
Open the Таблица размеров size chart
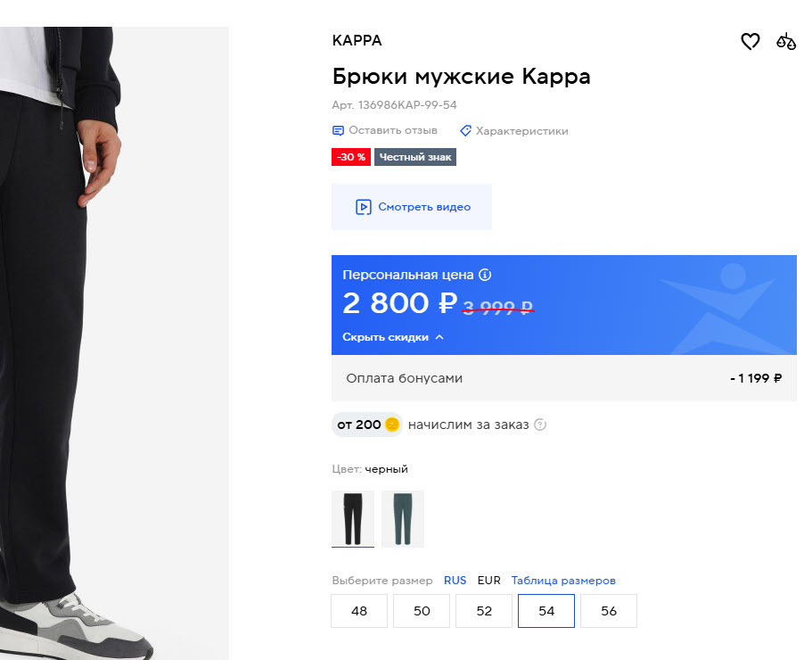click(563, 581)
